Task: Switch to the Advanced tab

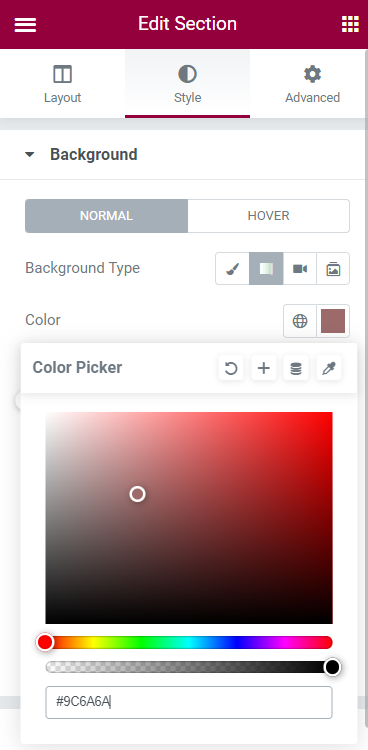Action: click(312, 84)
